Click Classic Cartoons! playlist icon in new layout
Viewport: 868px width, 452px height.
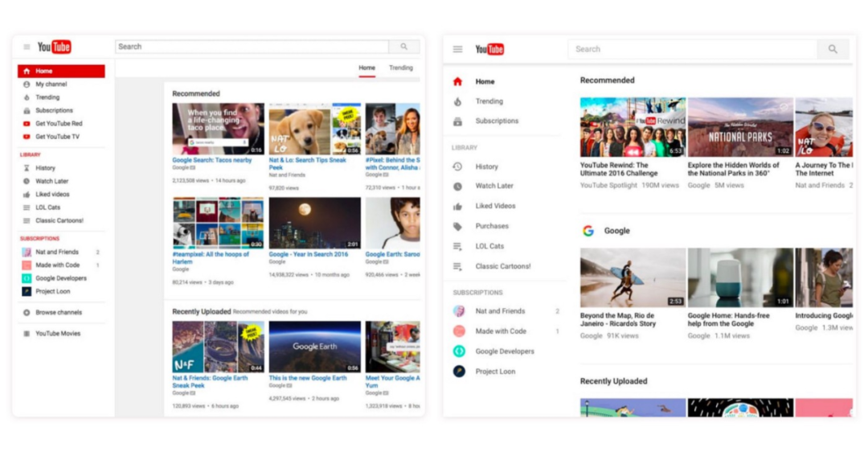point(458,266)
